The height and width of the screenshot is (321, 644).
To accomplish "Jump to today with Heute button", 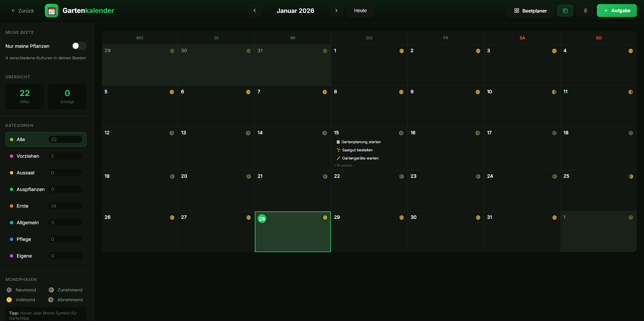I will 360,11.
